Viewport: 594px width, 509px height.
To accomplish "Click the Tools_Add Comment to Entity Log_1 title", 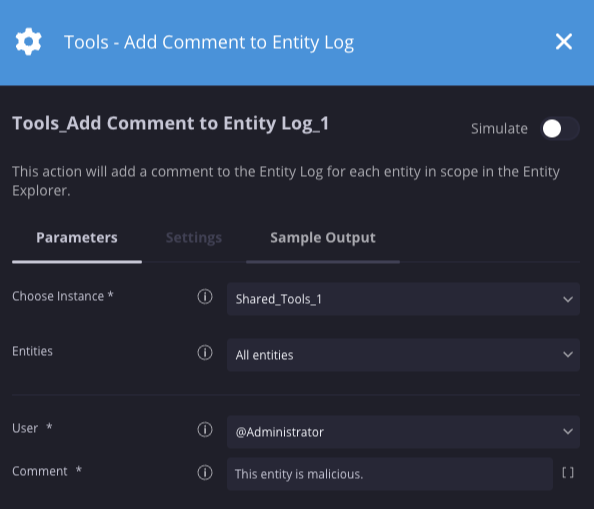I will click(170, 123).
